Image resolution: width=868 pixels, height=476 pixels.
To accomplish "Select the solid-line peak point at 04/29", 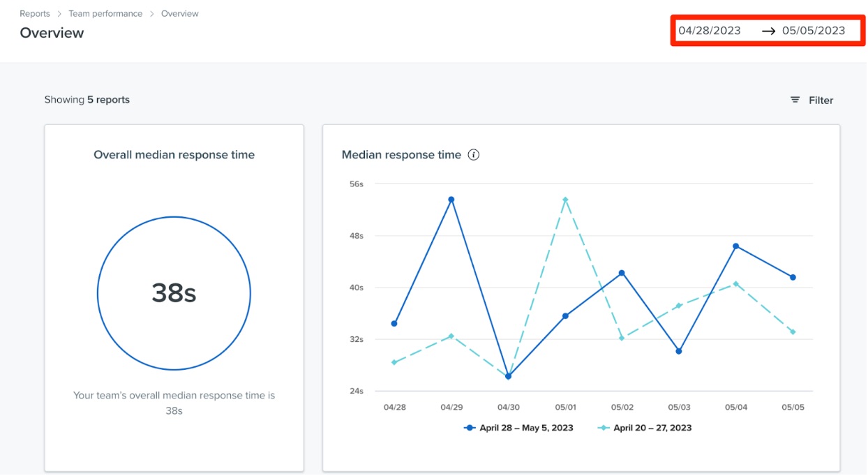I will [451, 200].
